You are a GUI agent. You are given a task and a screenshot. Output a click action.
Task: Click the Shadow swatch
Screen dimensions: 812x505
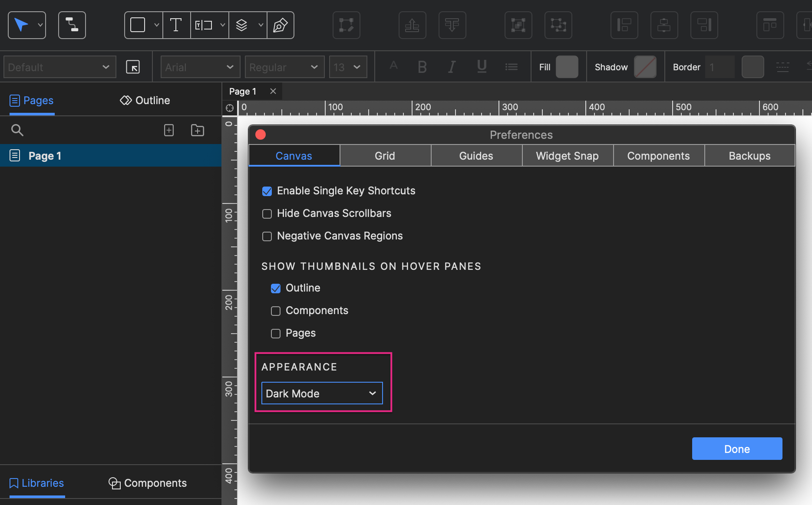pyautogui.click(x=645, y=67)
